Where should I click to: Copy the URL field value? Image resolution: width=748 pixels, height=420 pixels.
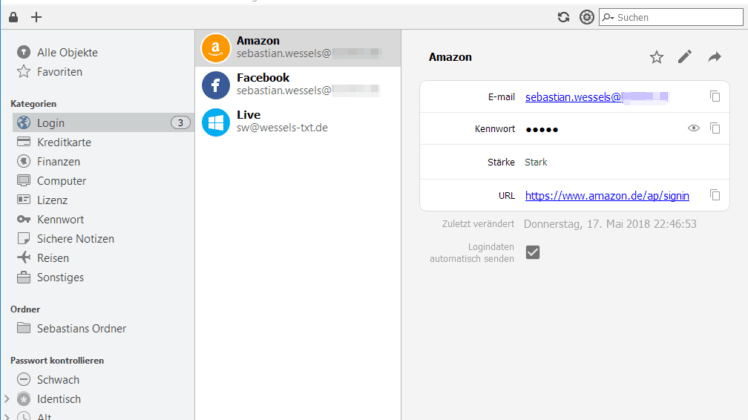click(715, 195)
